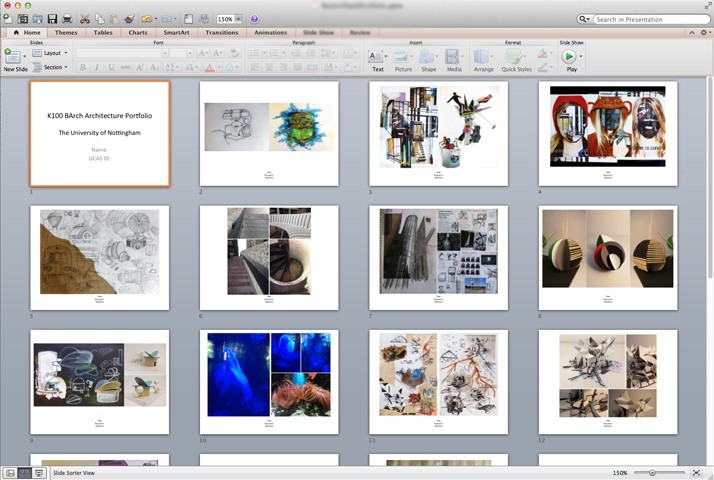This screenshot has height=480, width=714.
Task: Switch to the Transitions tab
Action: coord(221,32)
